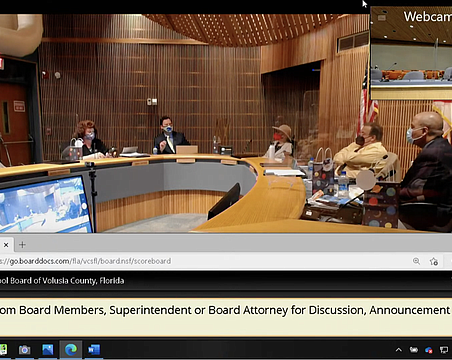Open Microsoft Word from the taskbar
The height and width of the screenshot is (360, 452).
pos(94,350)
